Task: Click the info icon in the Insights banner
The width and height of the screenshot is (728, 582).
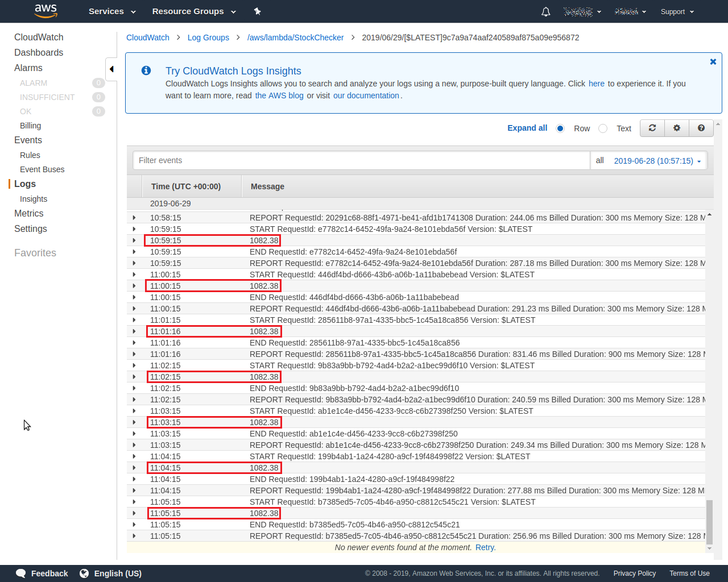Action: [146, 70]
